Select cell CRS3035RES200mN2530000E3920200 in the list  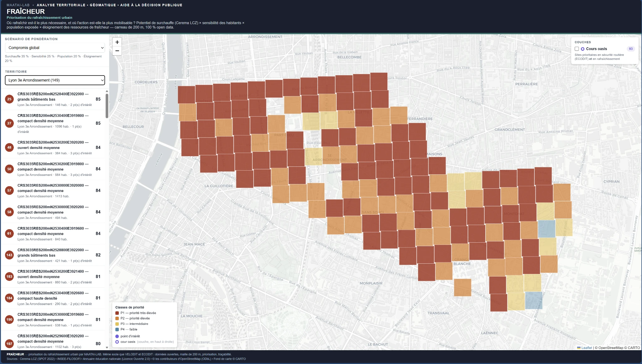(x=53, y=212)
